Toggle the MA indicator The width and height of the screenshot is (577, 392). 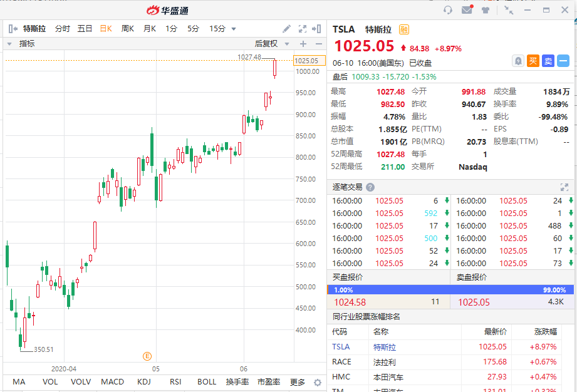click(x=19, y=382)
